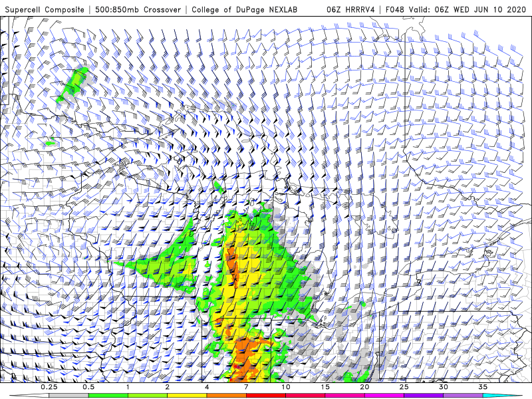
Task: Click the legend value 25
Action: pos(404,387)
